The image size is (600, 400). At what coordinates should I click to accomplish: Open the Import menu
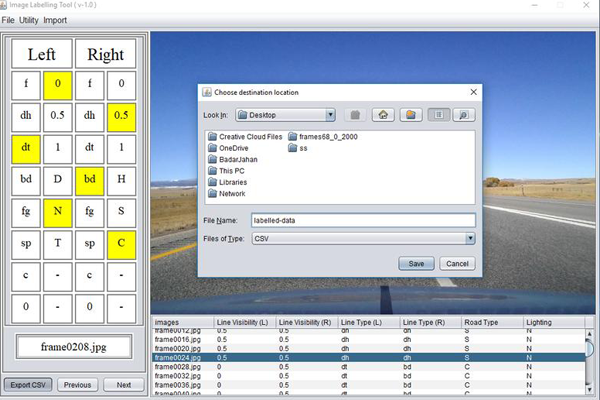click(55, 20)
